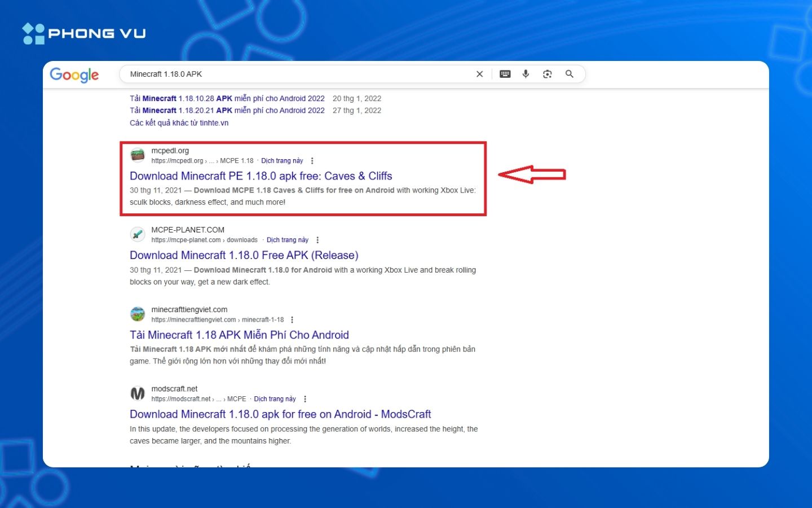The height and width of the screenshot is (508, 812).
Task: Clear the search box with X icon
Action: click(x=479, y=74)
